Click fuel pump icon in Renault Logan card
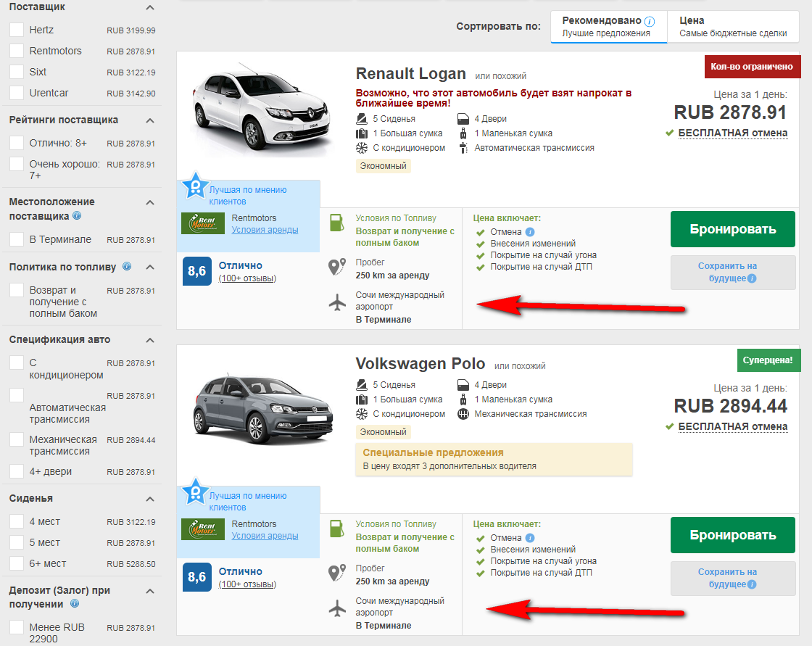 pyautogui.click(x=336, y=223)
